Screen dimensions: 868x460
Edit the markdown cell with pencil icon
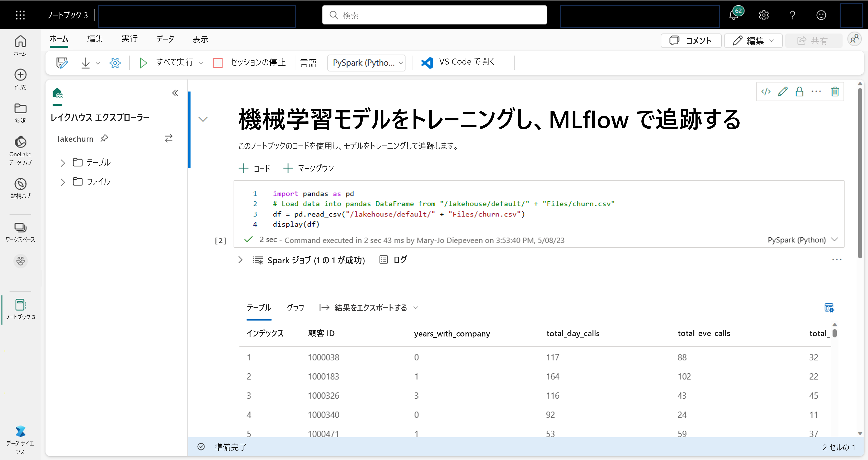click(x=783, y=91)
